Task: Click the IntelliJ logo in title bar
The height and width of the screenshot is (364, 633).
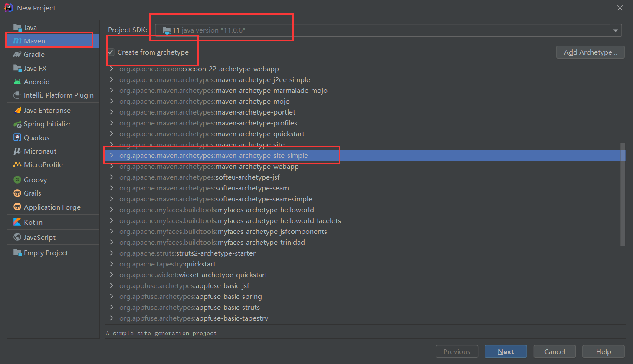Action: pos(8,8)
